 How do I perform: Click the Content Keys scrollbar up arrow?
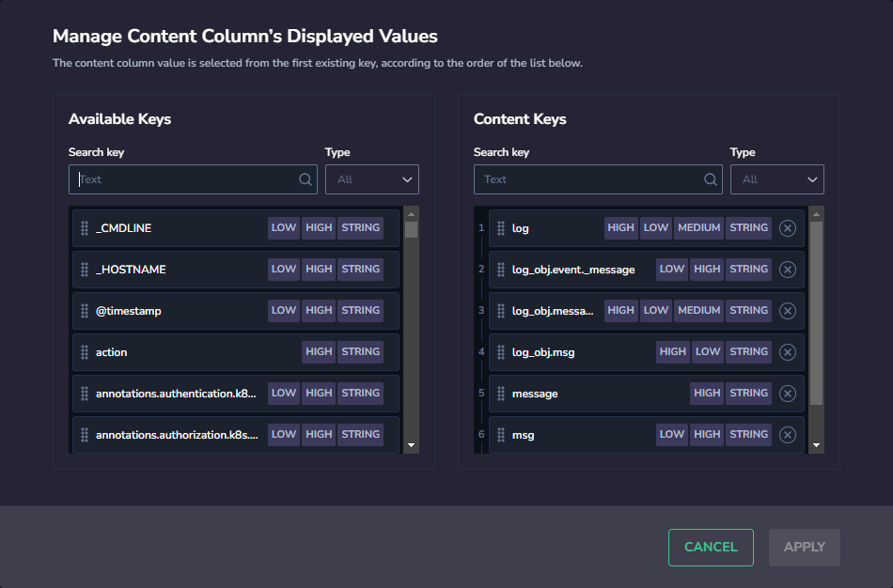pyautogui.click(x=816, y=214)
